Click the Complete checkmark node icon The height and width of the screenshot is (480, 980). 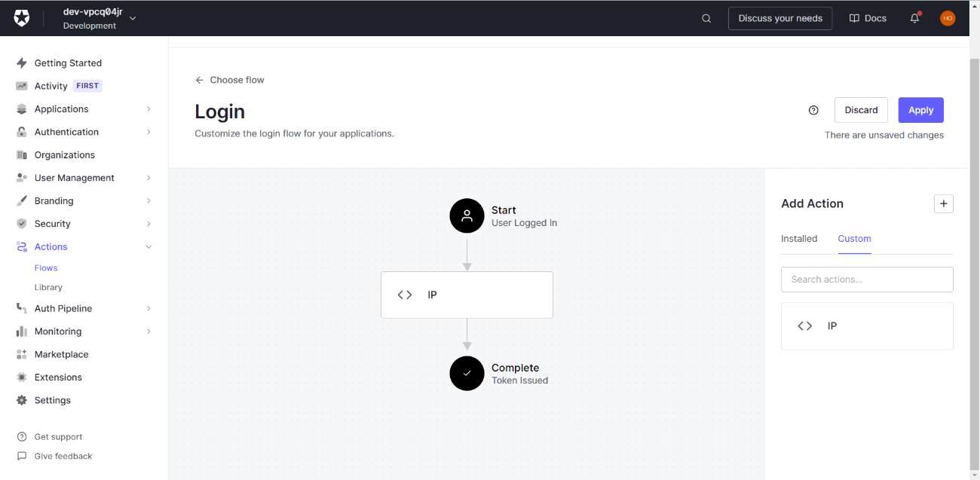pos(467,373)
